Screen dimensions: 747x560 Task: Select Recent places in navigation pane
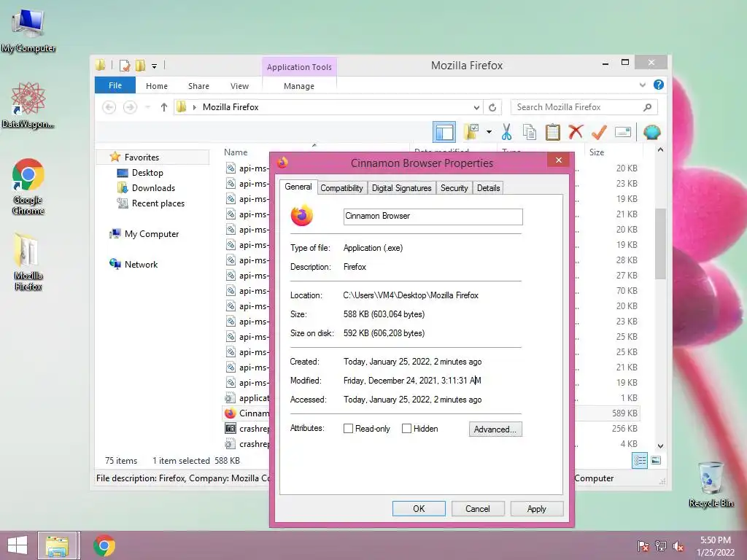click(158, 203)
